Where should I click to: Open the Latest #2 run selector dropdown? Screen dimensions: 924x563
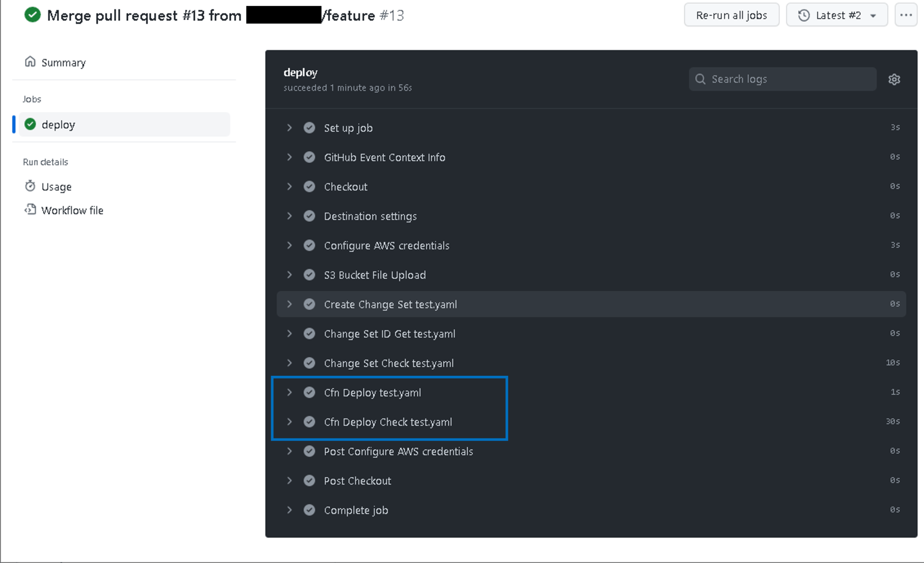point(872,15)
